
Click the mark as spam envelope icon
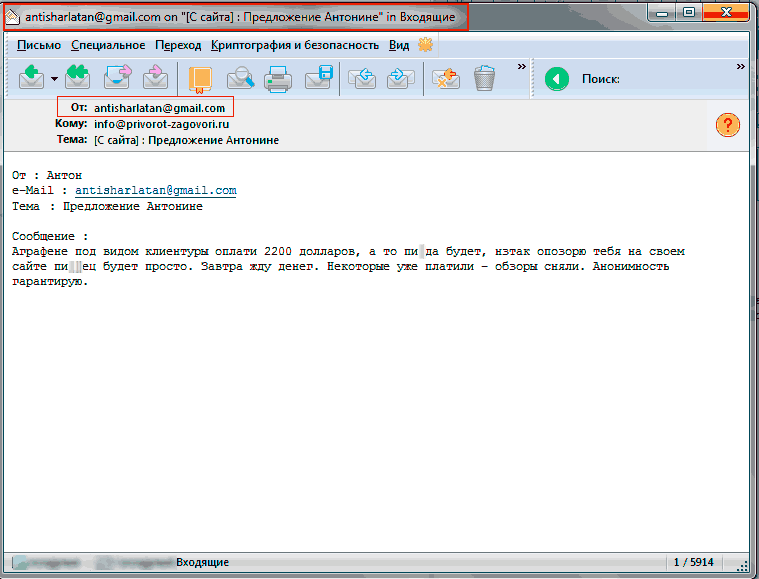tap(445, 77)
